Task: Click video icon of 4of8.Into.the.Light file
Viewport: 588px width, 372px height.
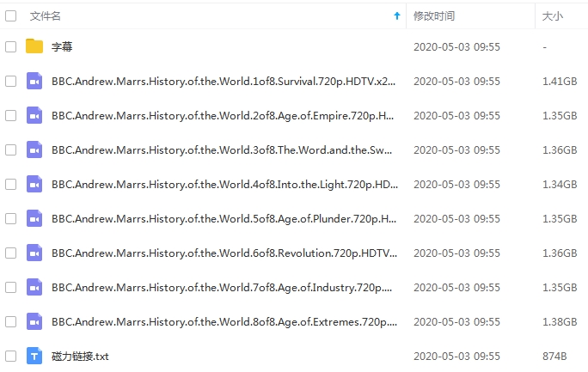Action: click(34, 185)
